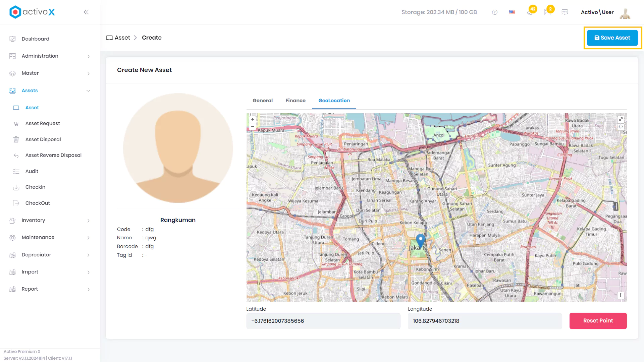Click the Activo\User name label
Screen dimensions: 644x362
(x=597, y=12)
